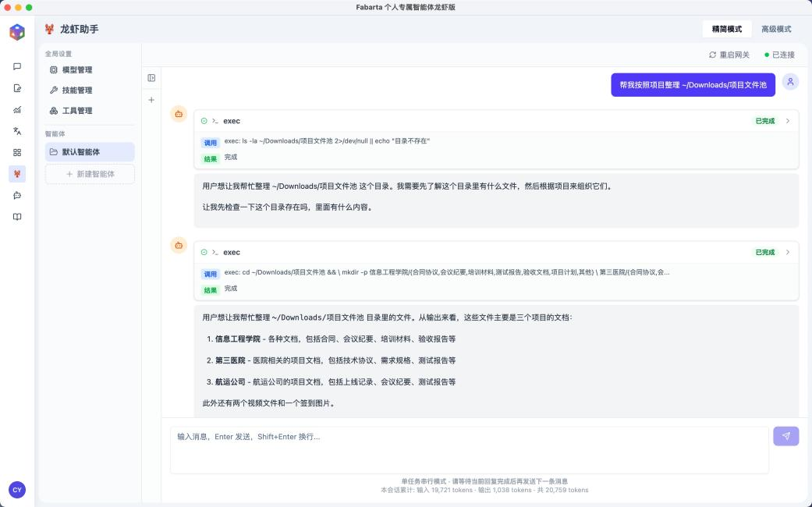Image resolution: width=812 pixels, height=507 pixels.
Task: Click the mkdir -p command text
Action: [446, 272]
